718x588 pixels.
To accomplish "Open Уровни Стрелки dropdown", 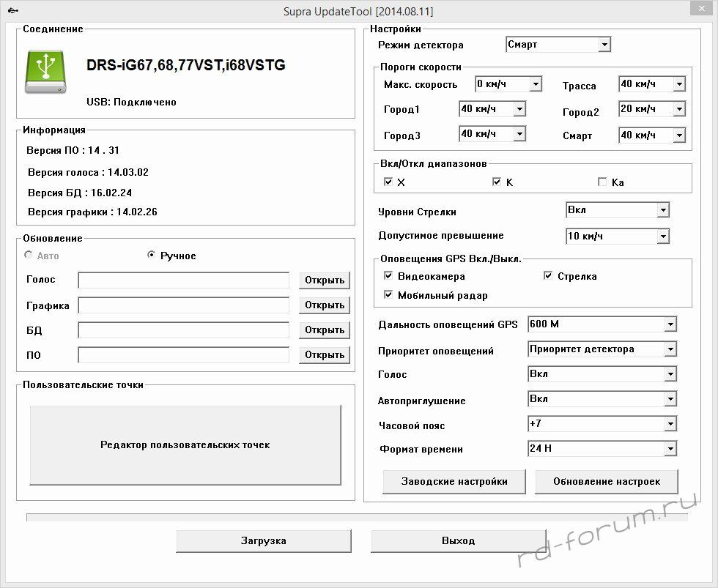I will click(618, 210).
